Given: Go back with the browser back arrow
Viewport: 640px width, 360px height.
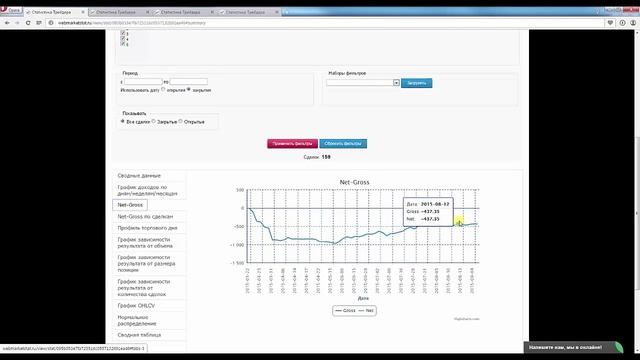Looking at the screenshot, I should tap(7, 23).
